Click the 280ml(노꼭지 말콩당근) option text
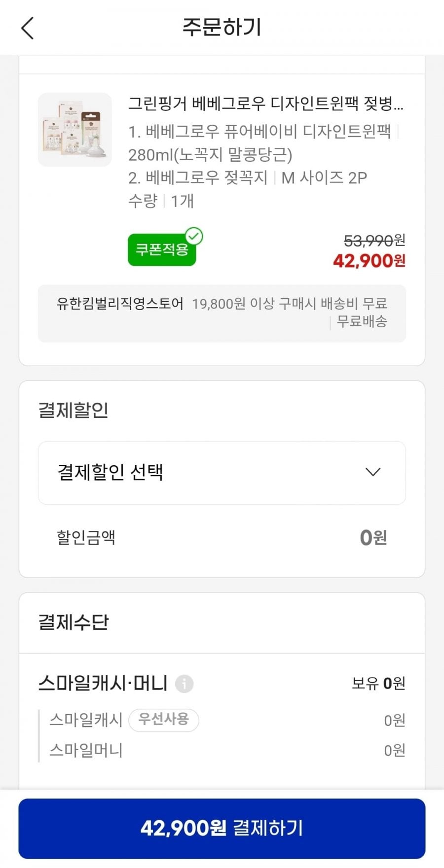The image size is (444, 868). click(210, 155)
